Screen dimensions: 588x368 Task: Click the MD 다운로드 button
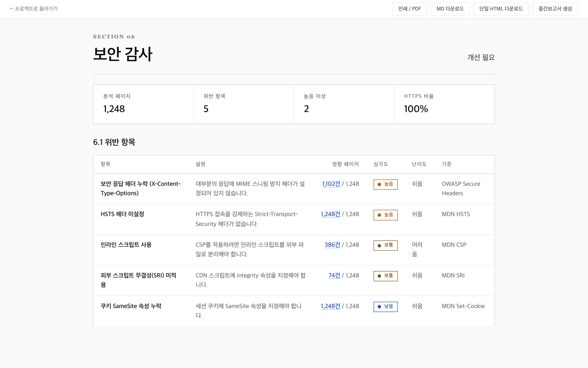[450, 9]
